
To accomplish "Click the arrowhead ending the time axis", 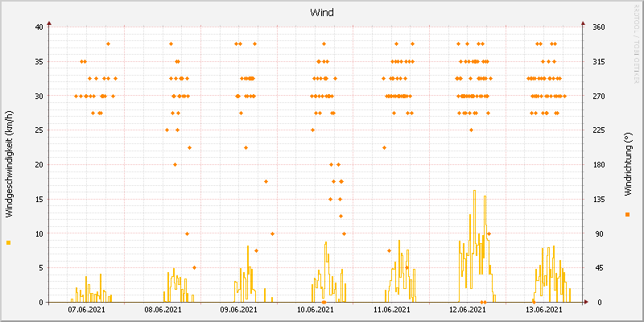I will click(586, 302).
